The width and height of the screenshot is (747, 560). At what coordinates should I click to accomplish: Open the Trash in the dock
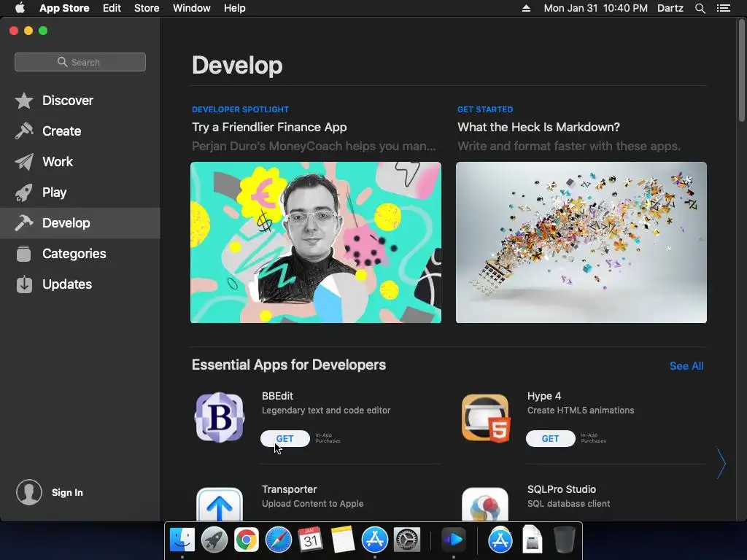tap(565, 540)
